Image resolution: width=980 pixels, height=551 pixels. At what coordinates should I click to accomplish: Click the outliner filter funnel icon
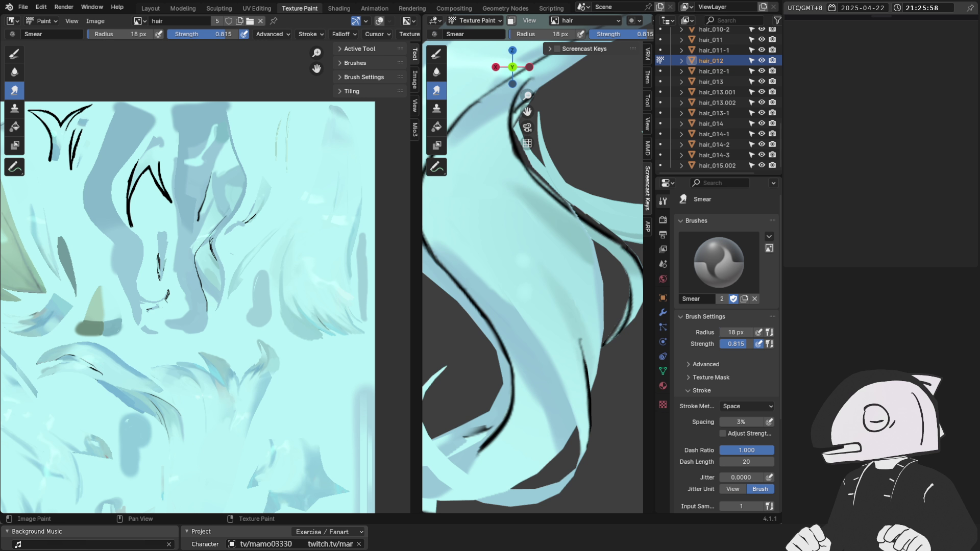point(777,20)
